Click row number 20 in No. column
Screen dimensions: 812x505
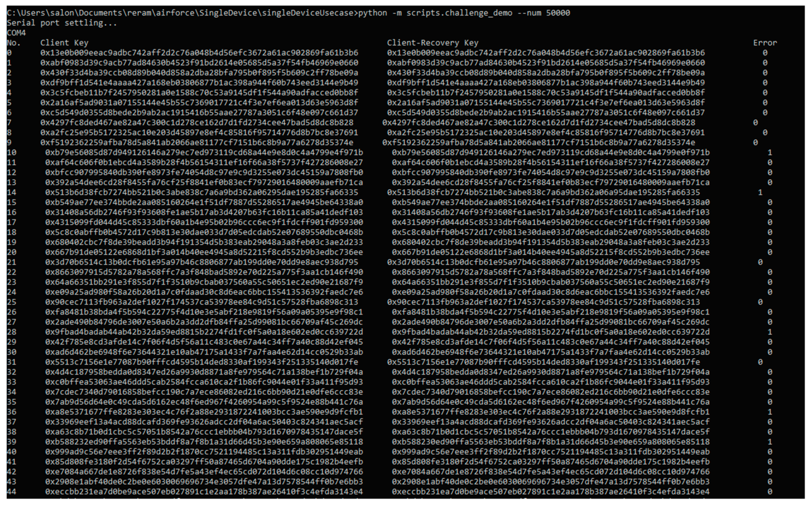pos(12,252)
